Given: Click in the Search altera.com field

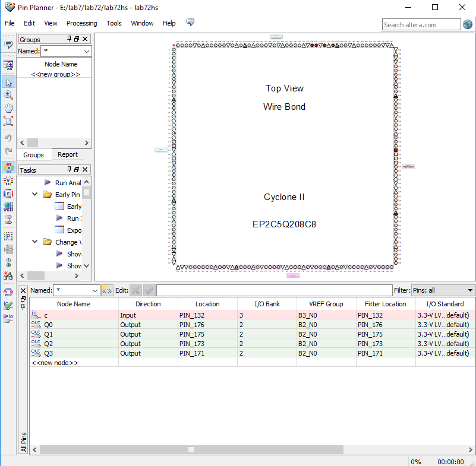Looking at the screenshot, I should [x=421, y=25].
